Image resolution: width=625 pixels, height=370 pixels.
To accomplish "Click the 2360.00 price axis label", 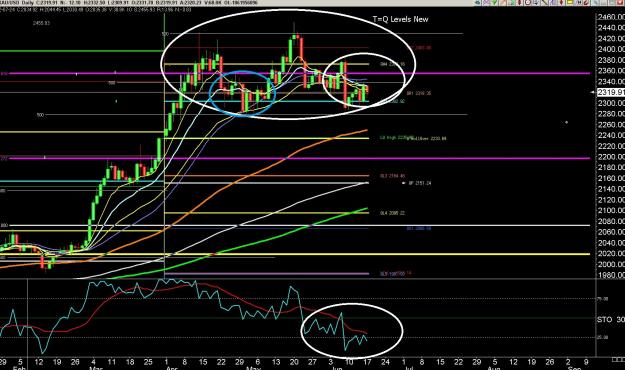I will [611, 71].
